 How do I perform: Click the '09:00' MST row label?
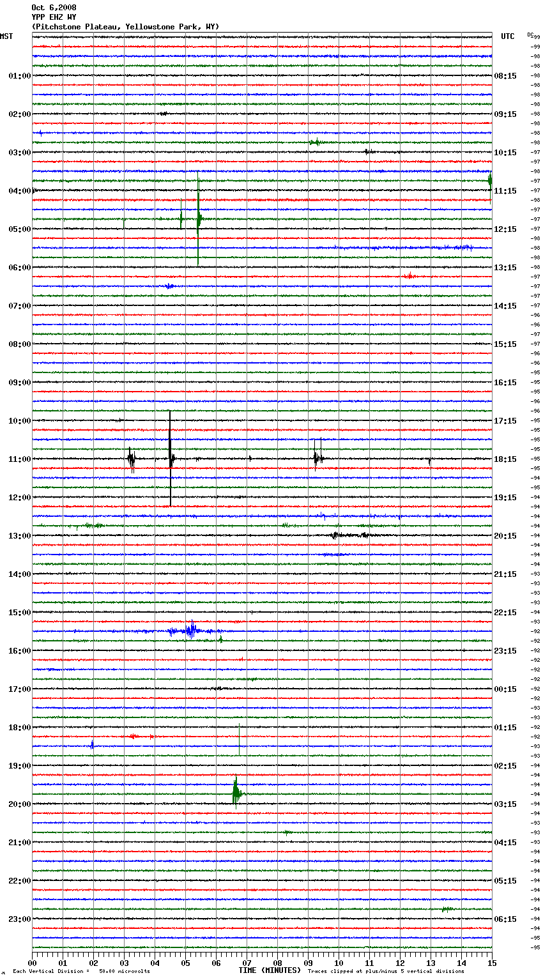coord(19,383)
